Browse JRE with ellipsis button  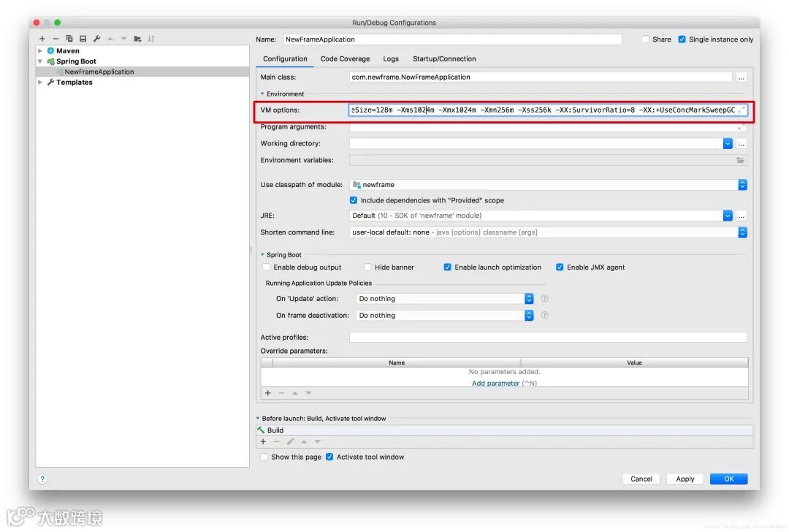742,216
